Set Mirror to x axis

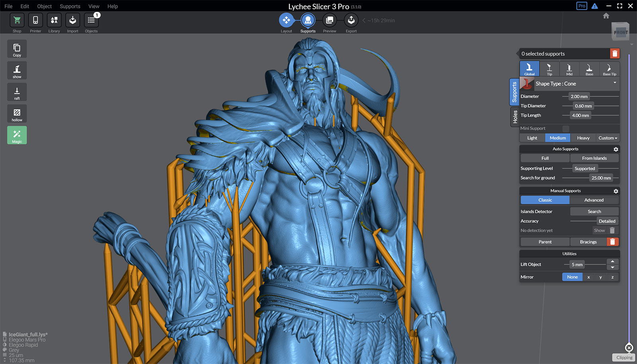(588, 277)
